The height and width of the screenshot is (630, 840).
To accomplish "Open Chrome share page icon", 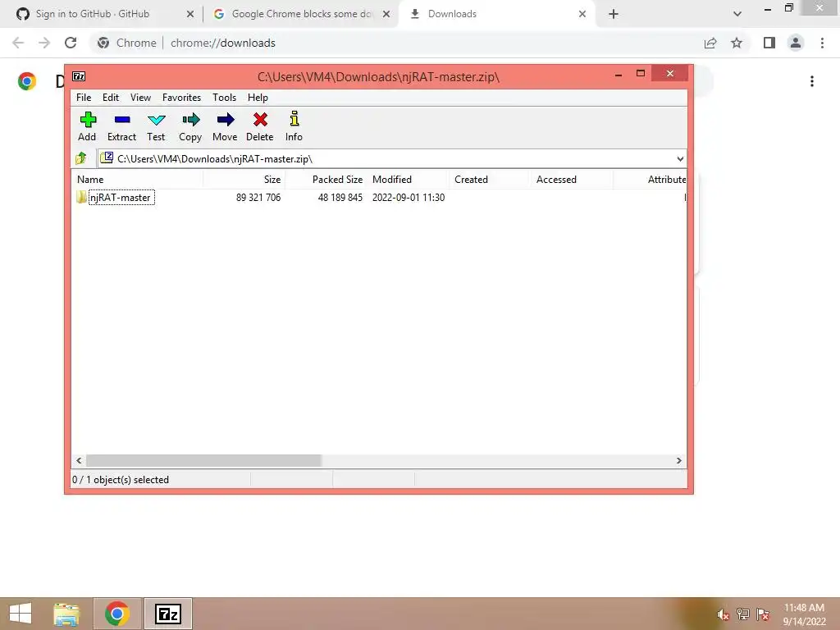I will [x=710, y=43].
